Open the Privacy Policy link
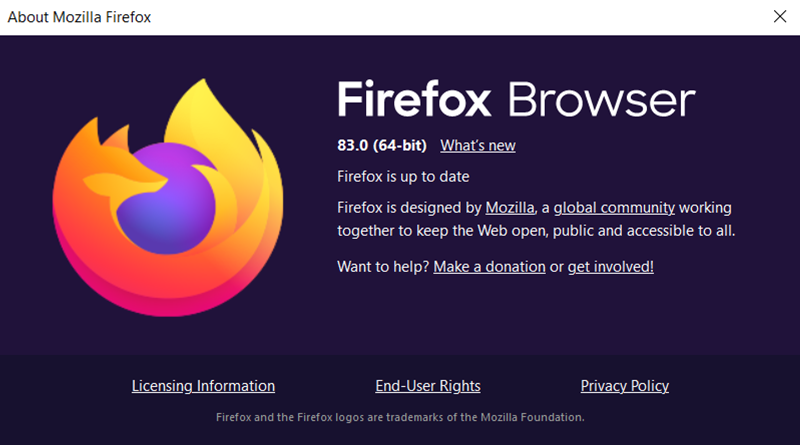 (x=624, y=386)
